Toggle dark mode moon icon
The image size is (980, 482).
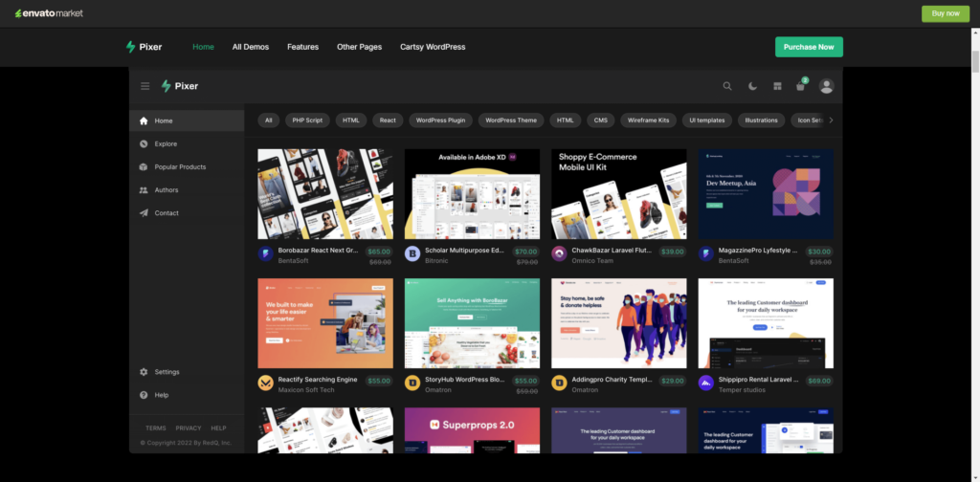(x=752, y=86)
